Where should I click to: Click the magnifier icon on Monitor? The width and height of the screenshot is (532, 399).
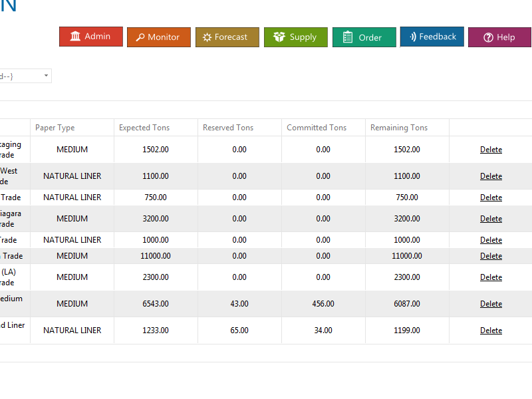(140, 37)
